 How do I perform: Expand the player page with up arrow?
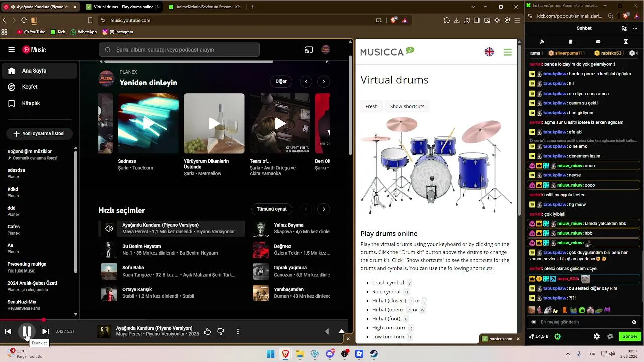click(x=341, y=331)
